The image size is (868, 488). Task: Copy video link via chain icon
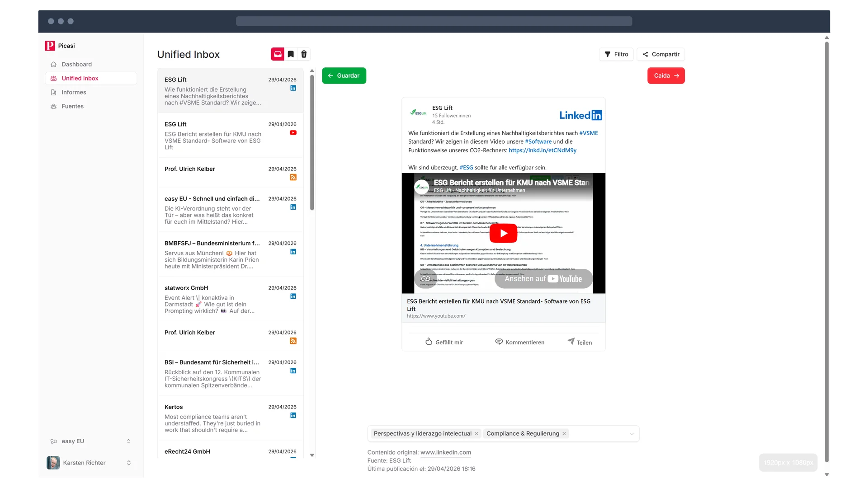425,279
